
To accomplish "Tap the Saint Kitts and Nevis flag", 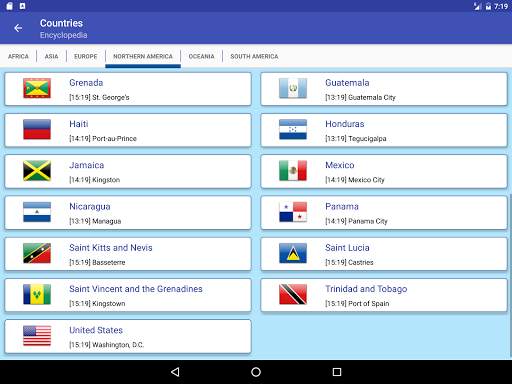I will coord(37,253).
